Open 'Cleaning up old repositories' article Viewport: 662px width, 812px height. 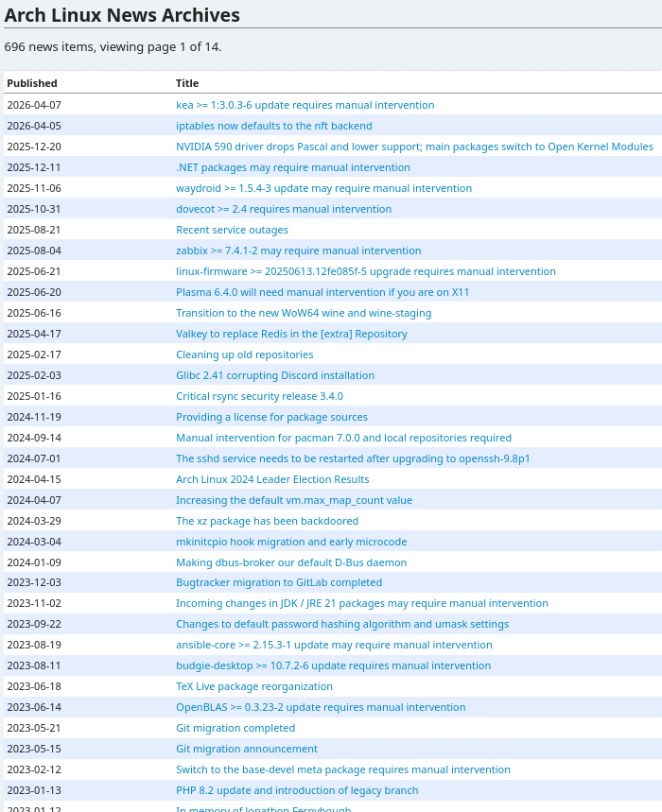245,354
